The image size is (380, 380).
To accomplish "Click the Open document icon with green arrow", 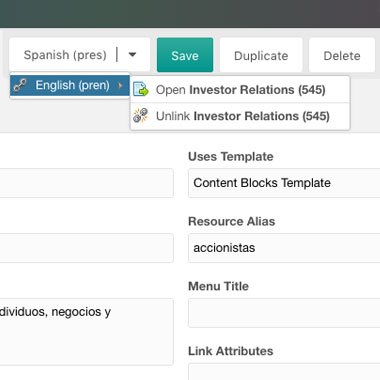I will pyautogui.click(x=140, y=89).
